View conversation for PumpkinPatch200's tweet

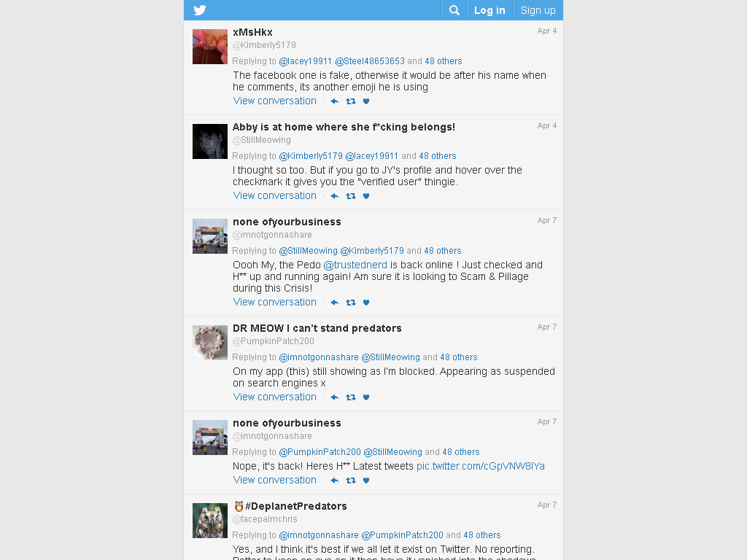pyautogui.click(x=274, y=397)
